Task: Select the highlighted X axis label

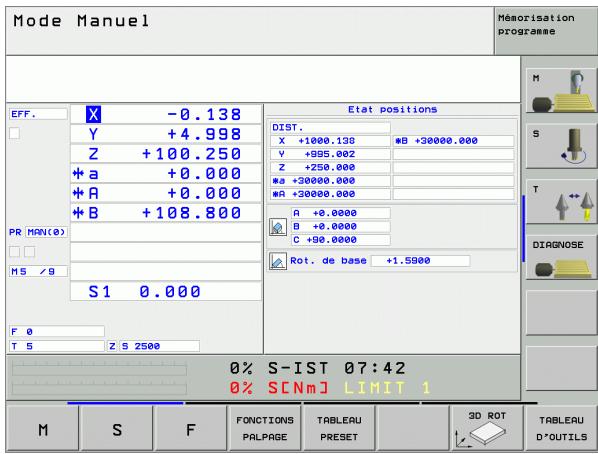Action: (x=93, y=114)
